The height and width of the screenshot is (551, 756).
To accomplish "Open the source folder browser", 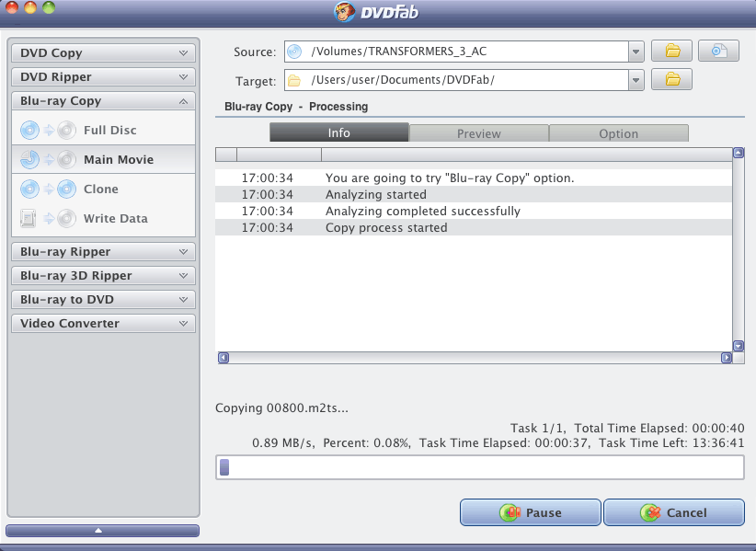I will coord(671,51).
